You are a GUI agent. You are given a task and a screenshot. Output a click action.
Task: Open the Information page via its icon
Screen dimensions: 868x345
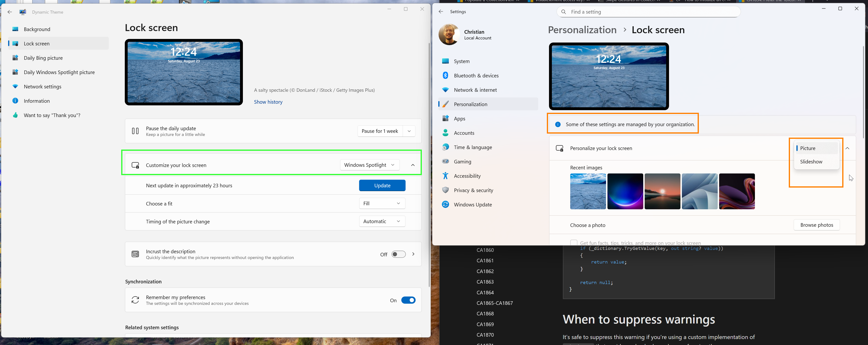tap(15, 101)
